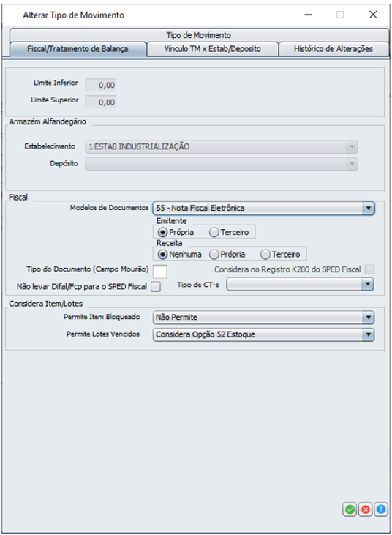Confirm changes with the green checkmark icon

coord(350,509)
